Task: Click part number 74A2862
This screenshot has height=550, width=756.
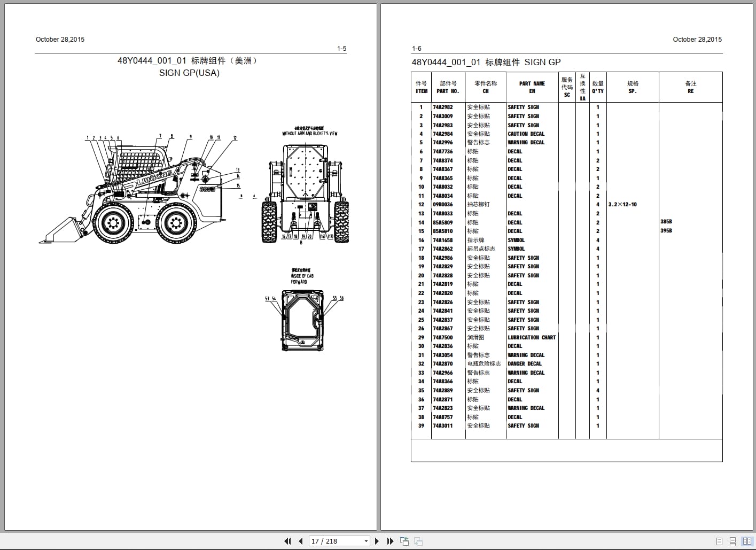Action: tap(442, 249)
